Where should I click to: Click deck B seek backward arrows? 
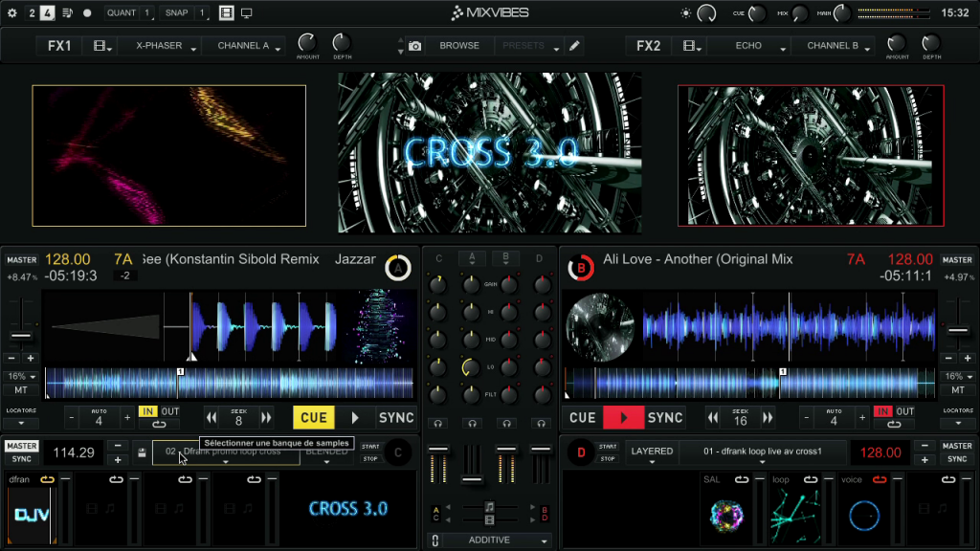[x=713, y=418]
